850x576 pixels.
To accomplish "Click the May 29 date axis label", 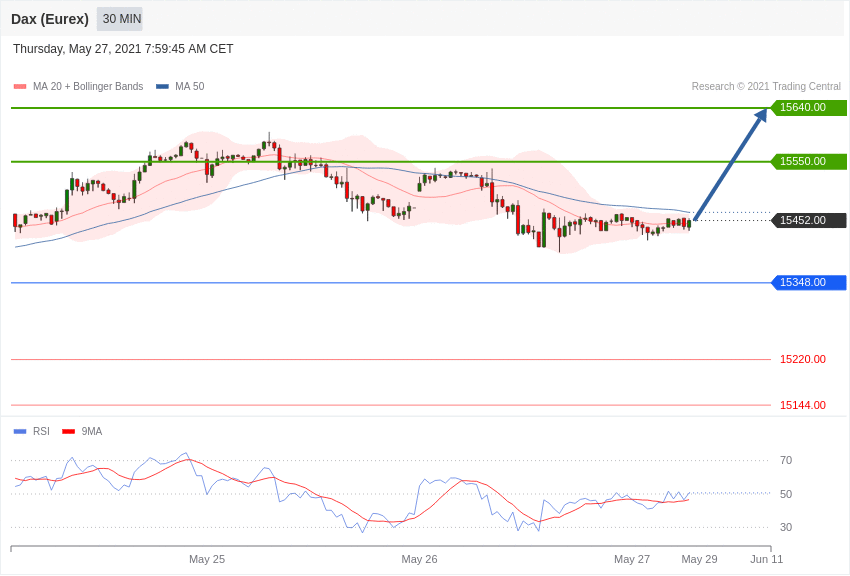I will (699, 559).
